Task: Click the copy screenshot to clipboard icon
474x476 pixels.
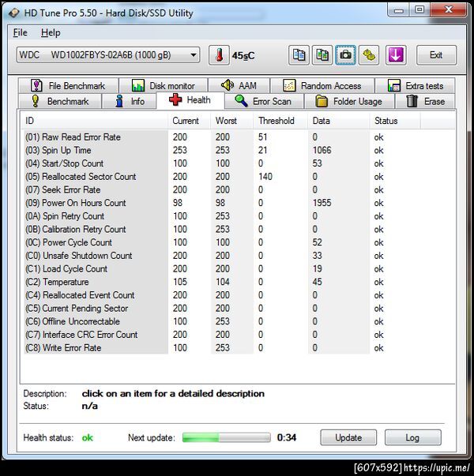Action: click(322, 55)
